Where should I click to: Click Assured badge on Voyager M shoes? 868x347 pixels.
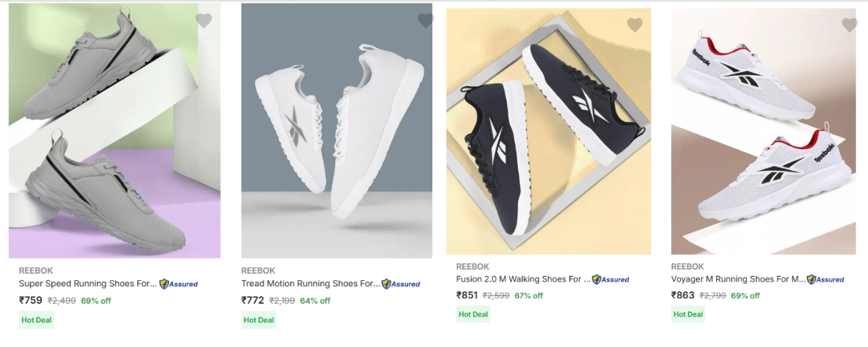(x=826, y=279)
